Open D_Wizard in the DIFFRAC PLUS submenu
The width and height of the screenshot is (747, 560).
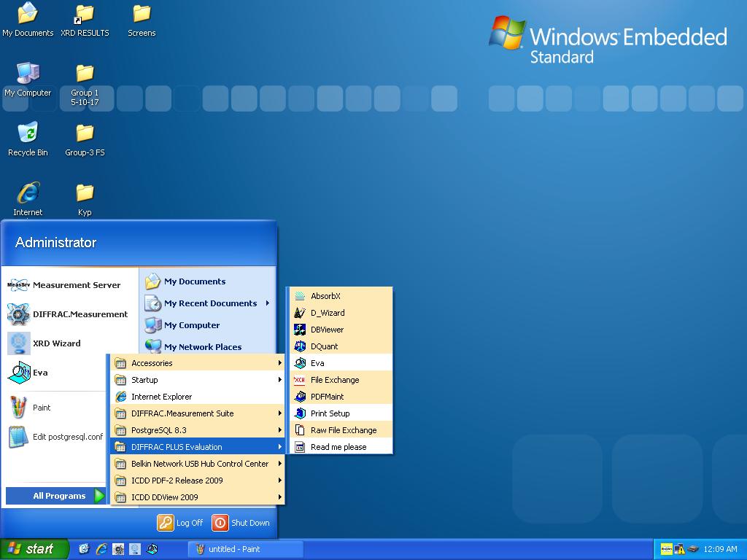point(328,313)
